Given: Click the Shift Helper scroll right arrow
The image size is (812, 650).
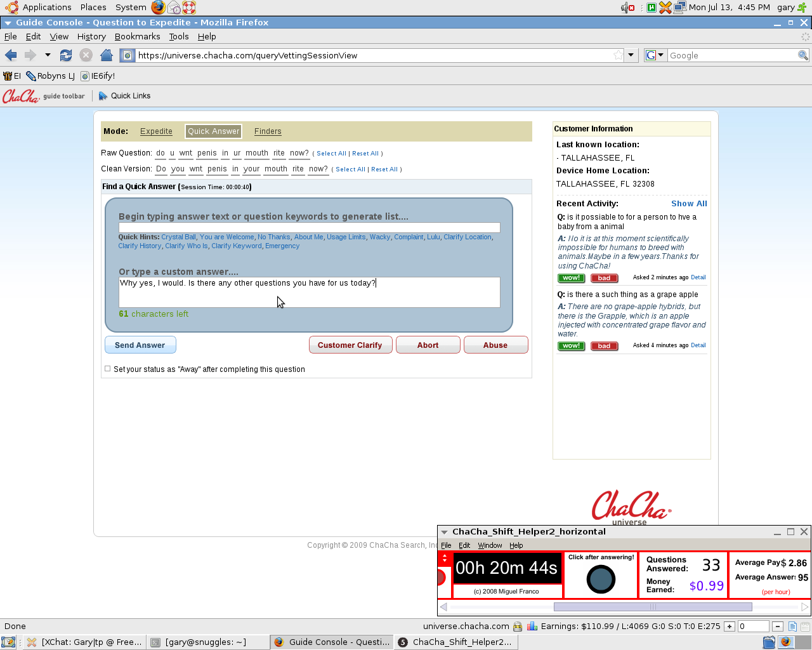Looking at the screenshot, I should tap(804, 607).
